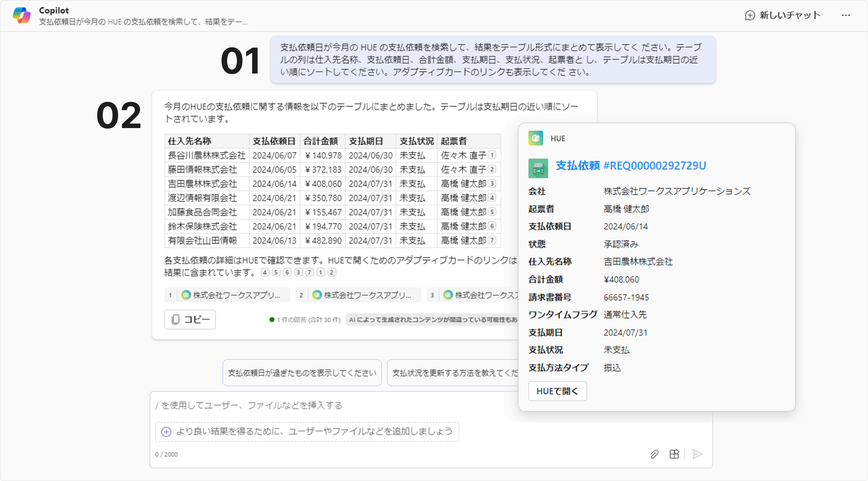Viewport: 868px width, 481px height.
Task: Click citation badge 1 beside 佐々木 直子 on the 長谷川農林株式会社 row
Action: point(492,155)
